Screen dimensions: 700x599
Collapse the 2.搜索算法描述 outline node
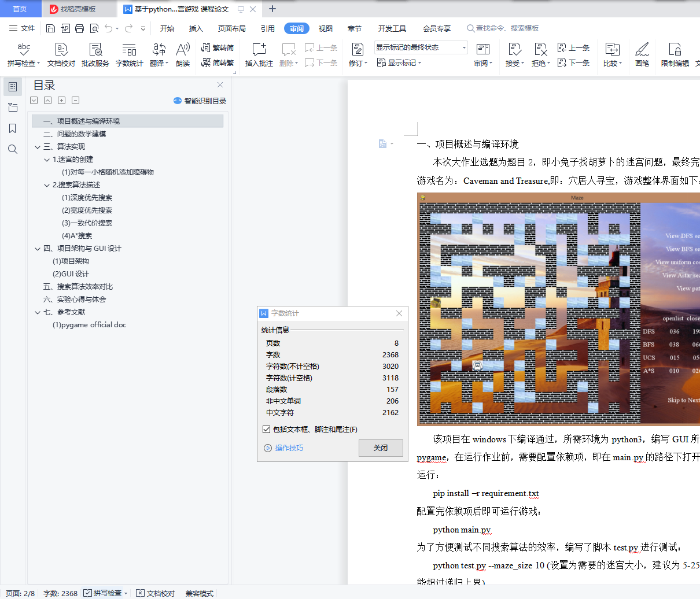point(47,185)
